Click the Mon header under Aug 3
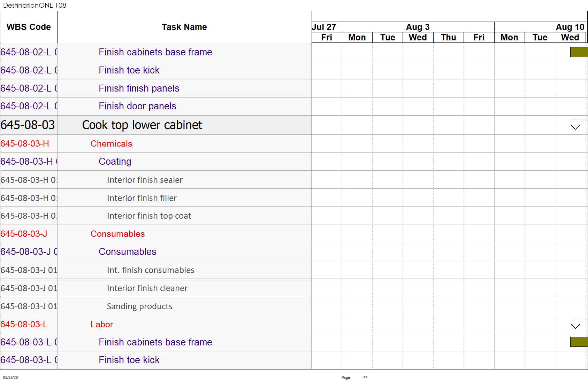This screenshot has width=588, height=382. click(357, 37)
